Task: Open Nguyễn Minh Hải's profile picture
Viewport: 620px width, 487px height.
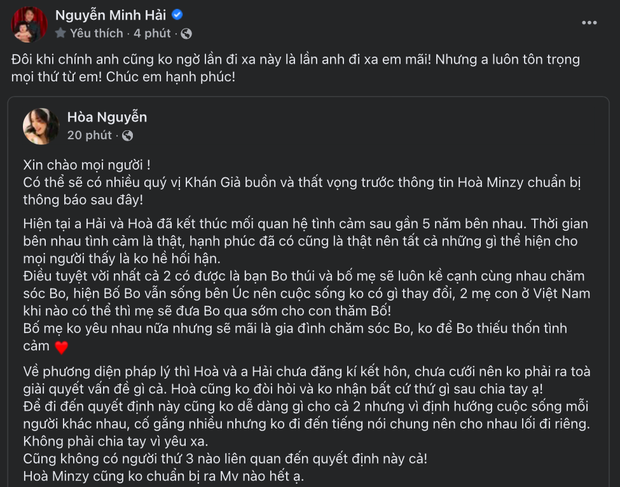Action: click(27, 23)
